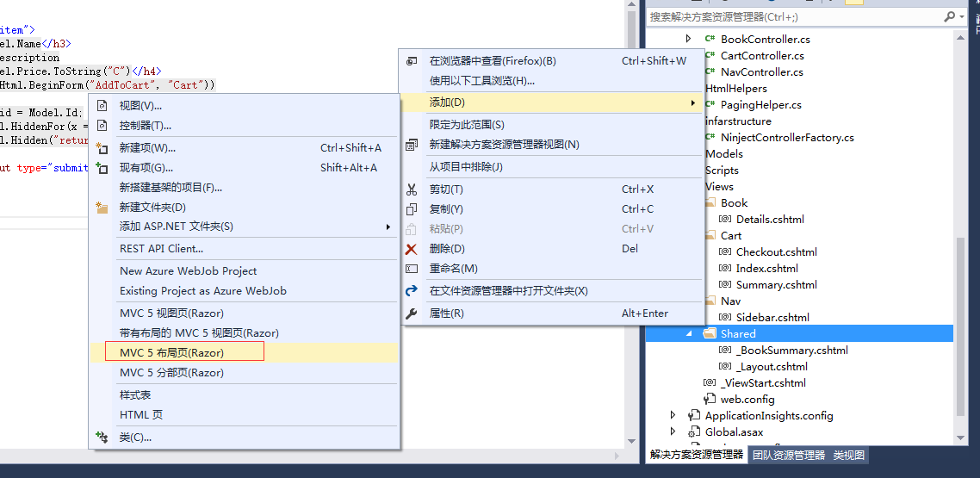Click the 新建项(W) new item icon
The width and height of the screenshot is (980, 478).
click(x=102, y=148)
